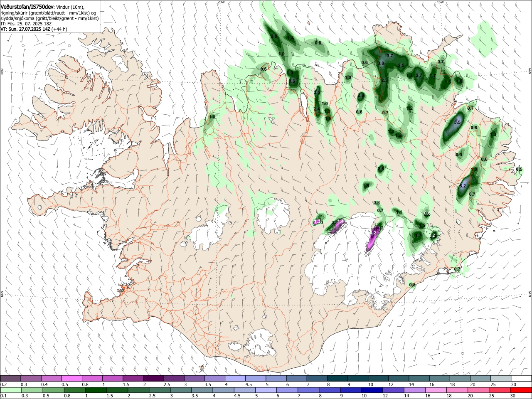Click the top-row white swatch after 30
This screenshot has width=532, height=399.
[x=521, y=379]
